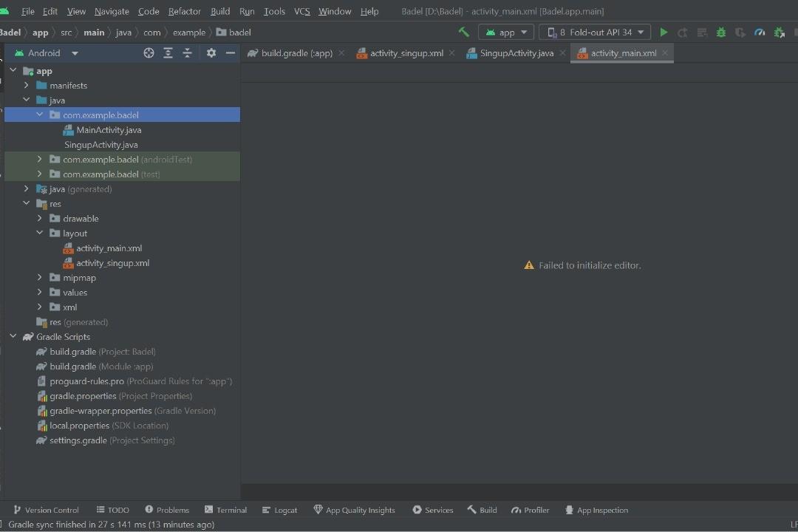The image size is (798, 532).
Task: Open Project panel options gear
Action: click(211, 52)
